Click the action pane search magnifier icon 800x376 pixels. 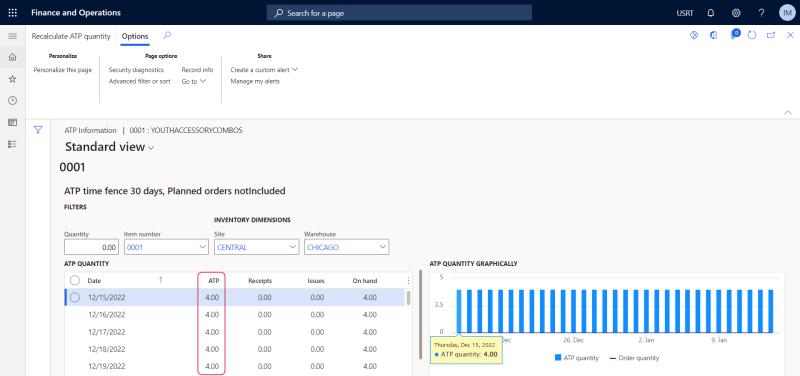pos(167,36)
